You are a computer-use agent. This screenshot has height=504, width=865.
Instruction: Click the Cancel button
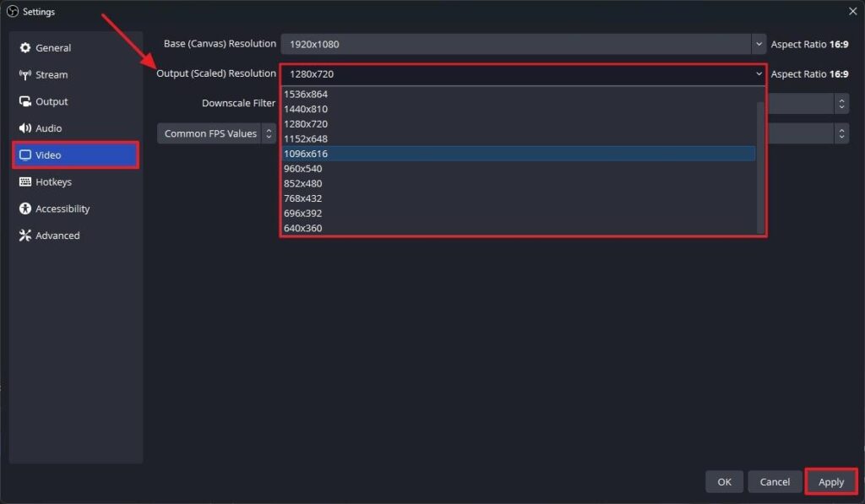click(x=775, y=482)
